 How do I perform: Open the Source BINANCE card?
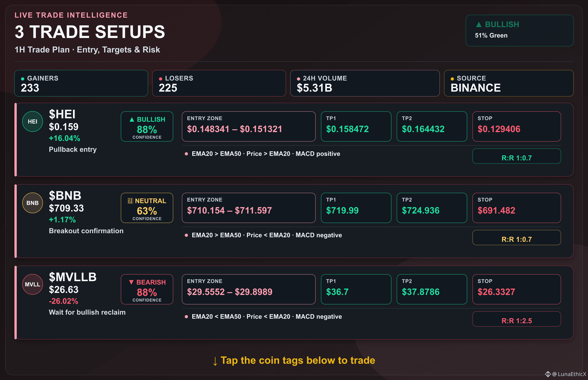[509, 83]
